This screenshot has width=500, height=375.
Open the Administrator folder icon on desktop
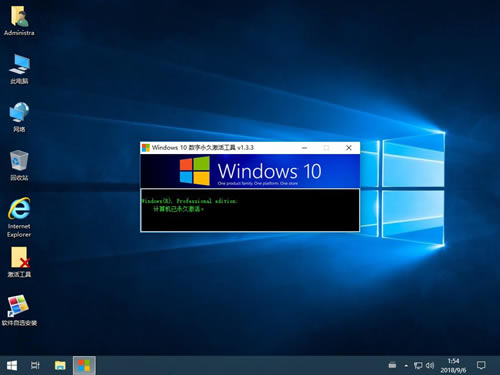point(19,21)
